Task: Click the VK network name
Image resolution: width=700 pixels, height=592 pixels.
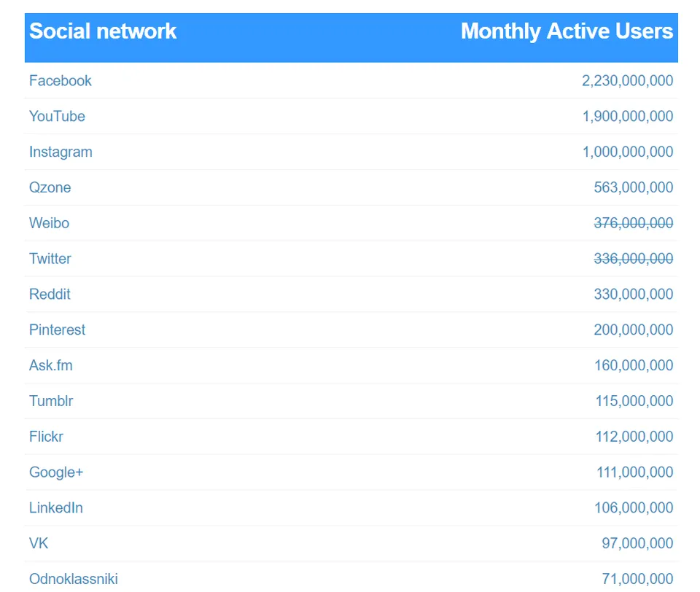Action: point(39,544)
